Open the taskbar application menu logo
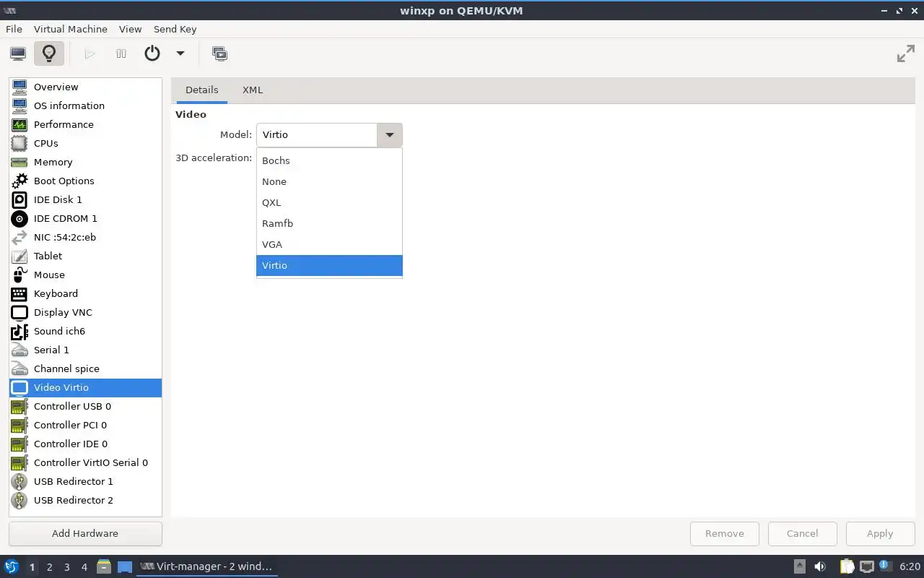This screenshot has width=924, height=578. (x=11, y=566)
